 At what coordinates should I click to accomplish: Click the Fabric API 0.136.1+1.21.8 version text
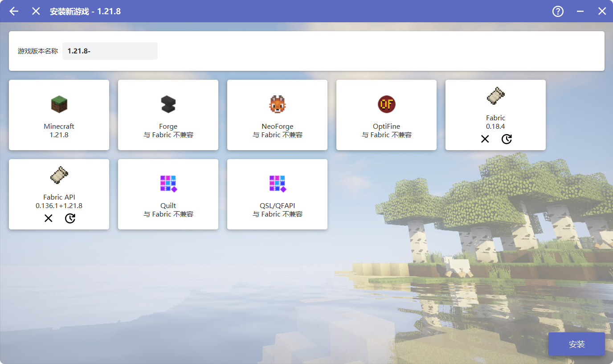pyautogui.click(x=59, y=206)
